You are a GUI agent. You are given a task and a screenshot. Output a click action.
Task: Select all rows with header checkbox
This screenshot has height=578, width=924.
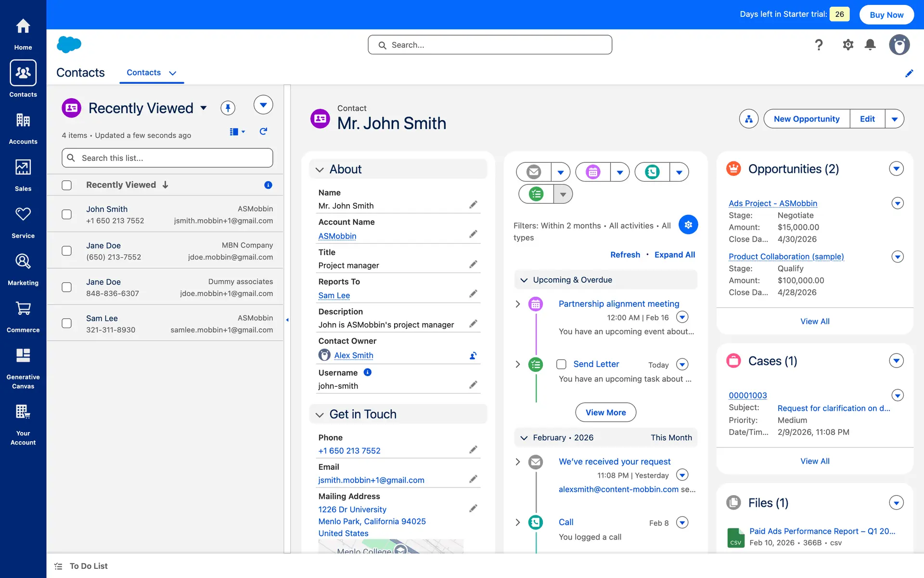(67, 185)
